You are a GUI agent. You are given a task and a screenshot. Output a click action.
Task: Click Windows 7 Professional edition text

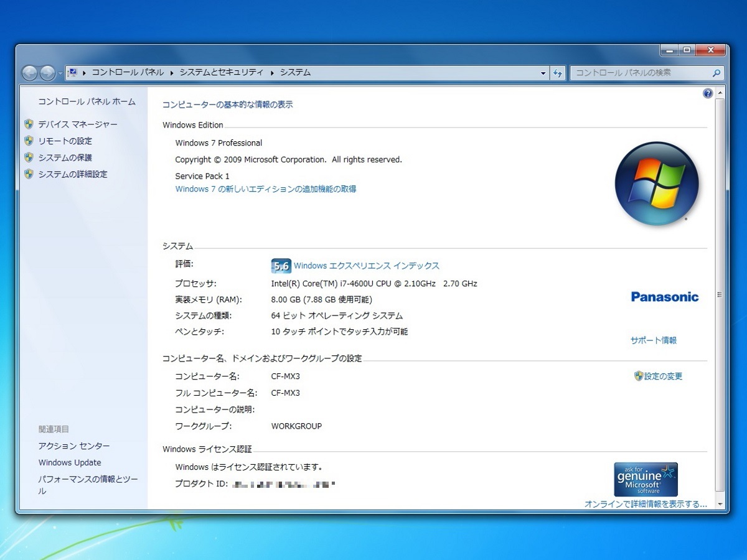(218, 142)
